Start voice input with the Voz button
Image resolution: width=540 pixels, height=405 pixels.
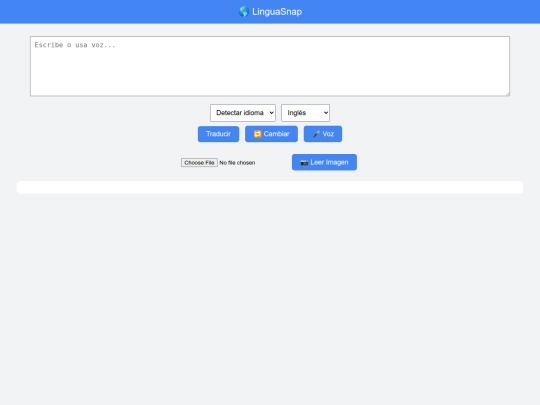(323, 134)
